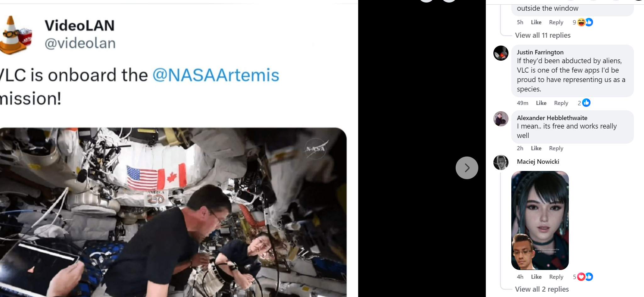The height and width of the screenshot is (297, 644).
Task: Expand View all 2 replies
Action: tap(542, 289)
